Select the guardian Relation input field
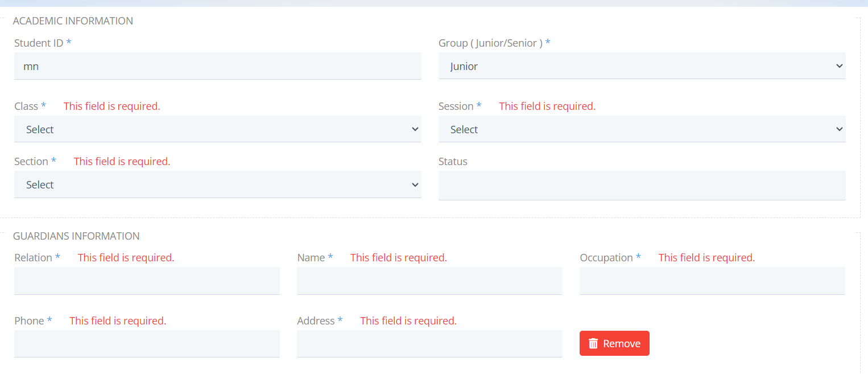 pyautogui.click(x=147, y=281)
